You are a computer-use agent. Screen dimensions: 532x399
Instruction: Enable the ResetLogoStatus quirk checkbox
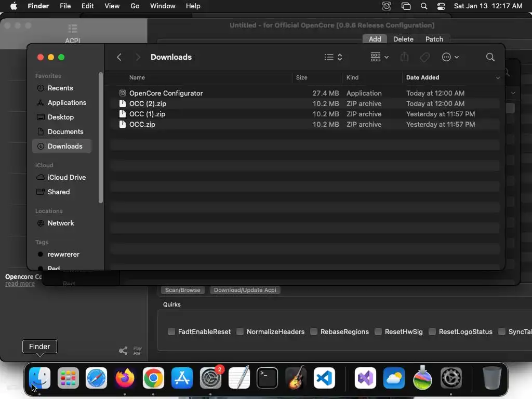pyautogui.click(x=432, y=331)
